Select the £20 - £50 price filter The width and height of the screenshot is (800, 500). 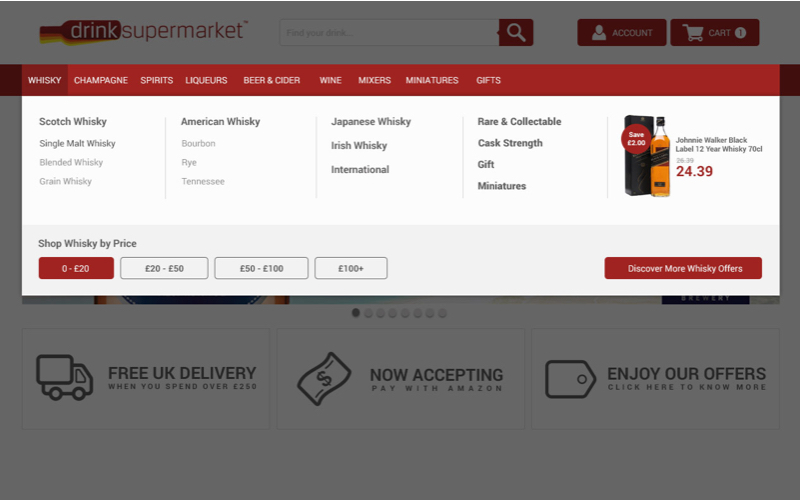(x=164, y=268)
